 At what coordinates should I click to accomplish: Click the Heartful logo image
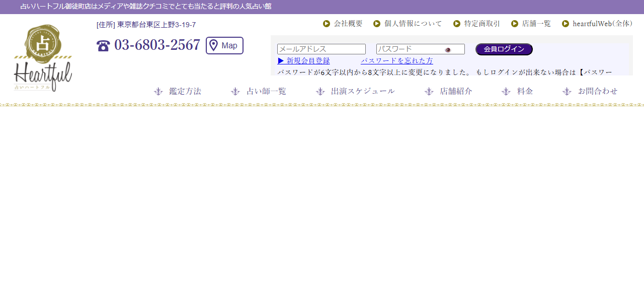43,58
